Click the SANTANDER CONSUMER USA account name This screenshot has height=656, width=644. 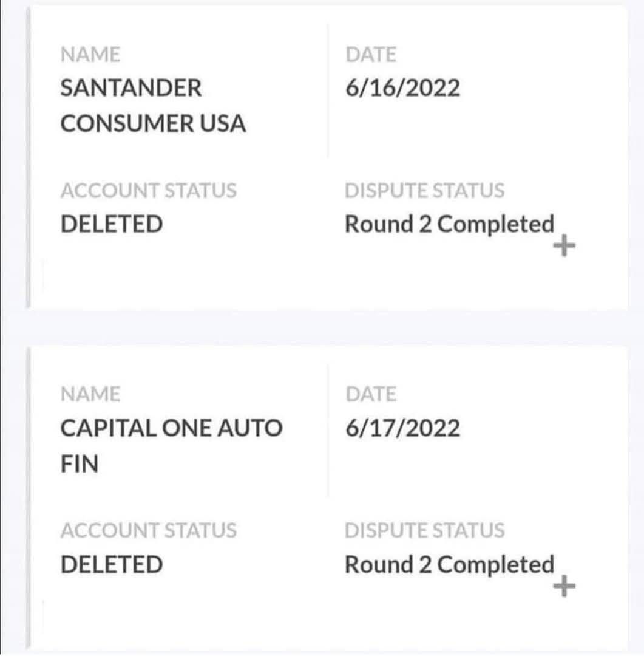click(152, 106)
